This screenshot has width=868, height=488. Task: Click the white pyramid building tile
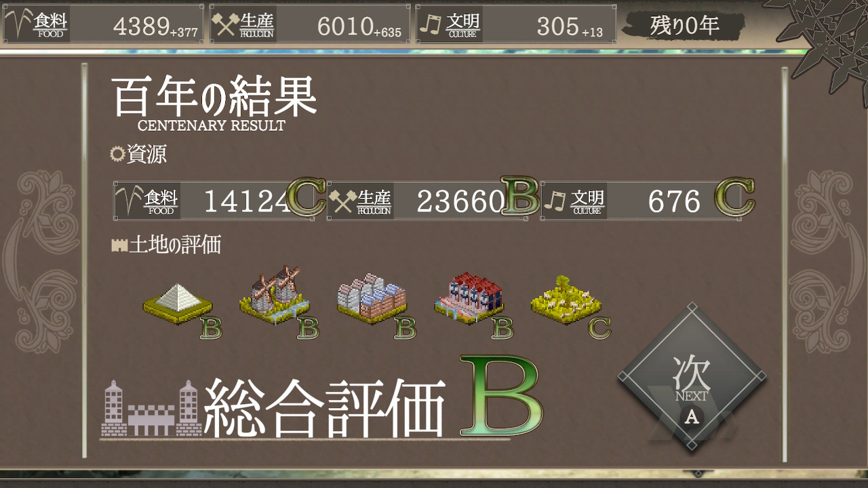(x=177, y=304)
